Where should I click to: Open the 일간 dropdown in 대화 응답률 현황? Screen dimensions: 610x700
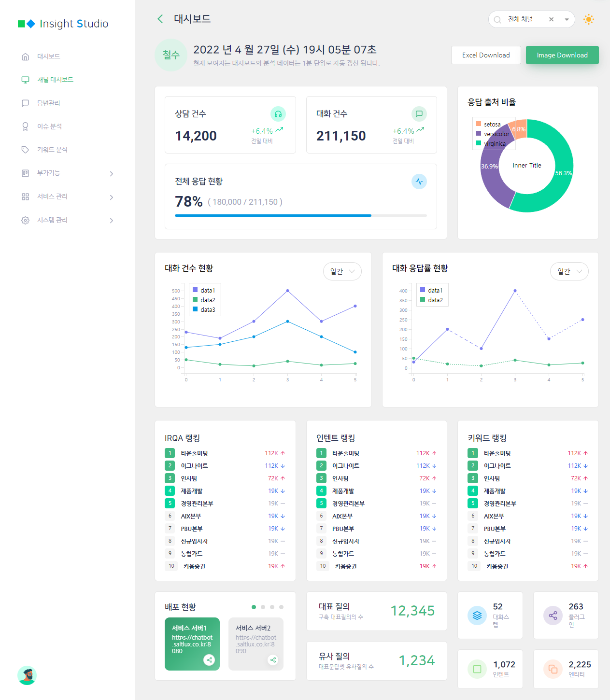pos(569,271)
